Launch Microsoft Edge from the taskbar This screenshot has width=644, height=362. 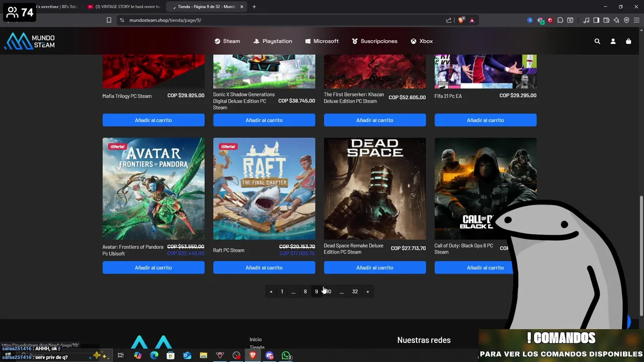coord(154,355)
